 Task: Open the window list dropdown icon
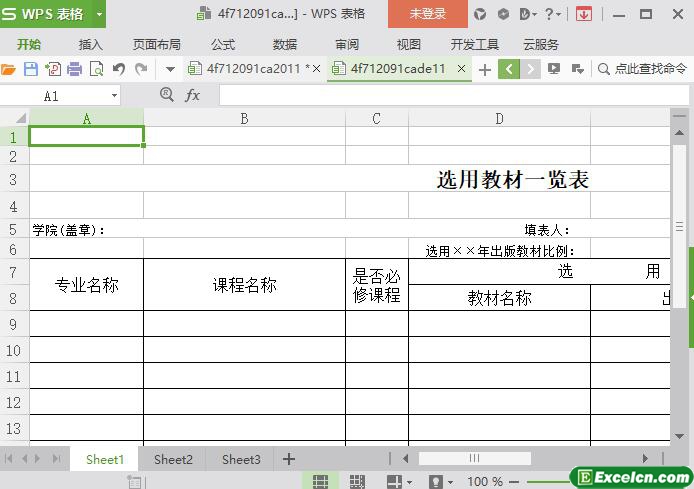578,69
